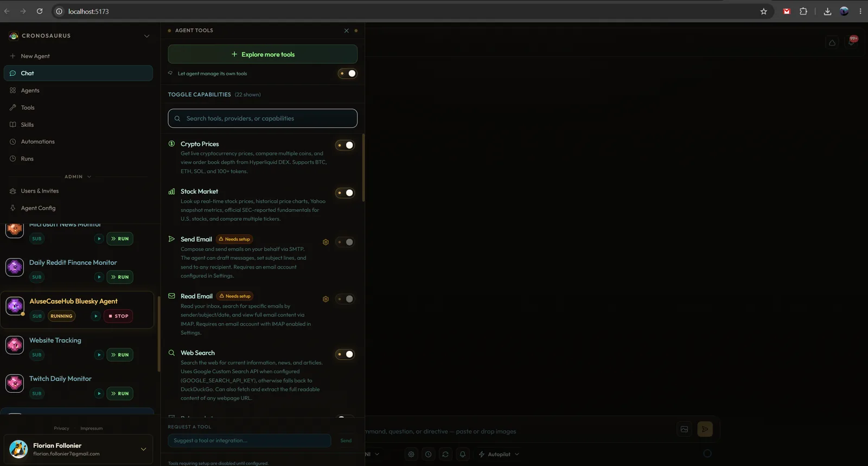Open Skills in the sidebar
The image size is (868, 466).
click(x=78, y=125)
